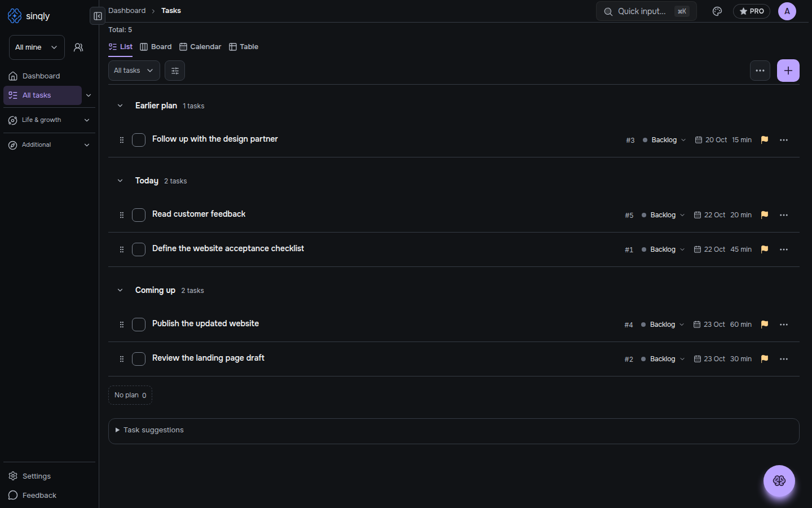Open more menu for Review landing page draft
812x508 pixels.
point(784,359)
